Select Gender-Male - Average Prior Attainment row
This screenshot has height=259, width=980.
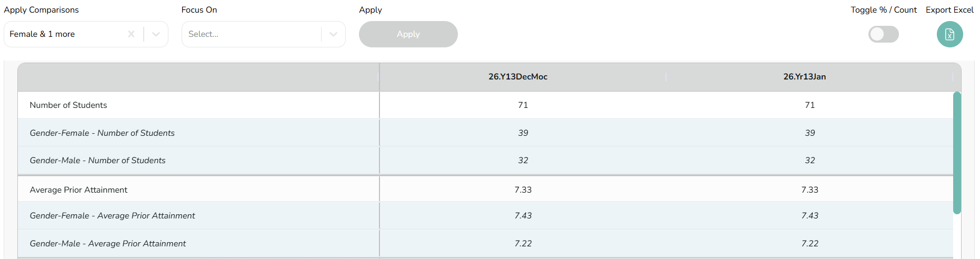pos(108,244)
